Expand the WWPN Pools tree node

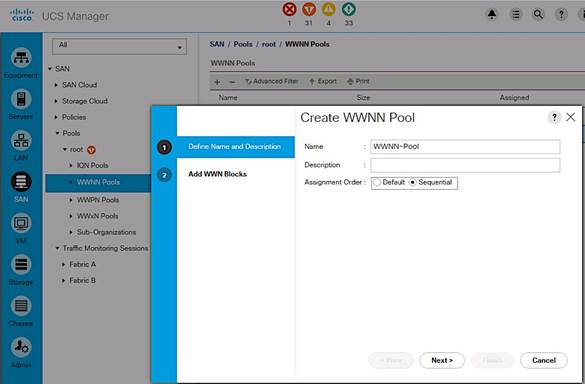coord(71,200)
